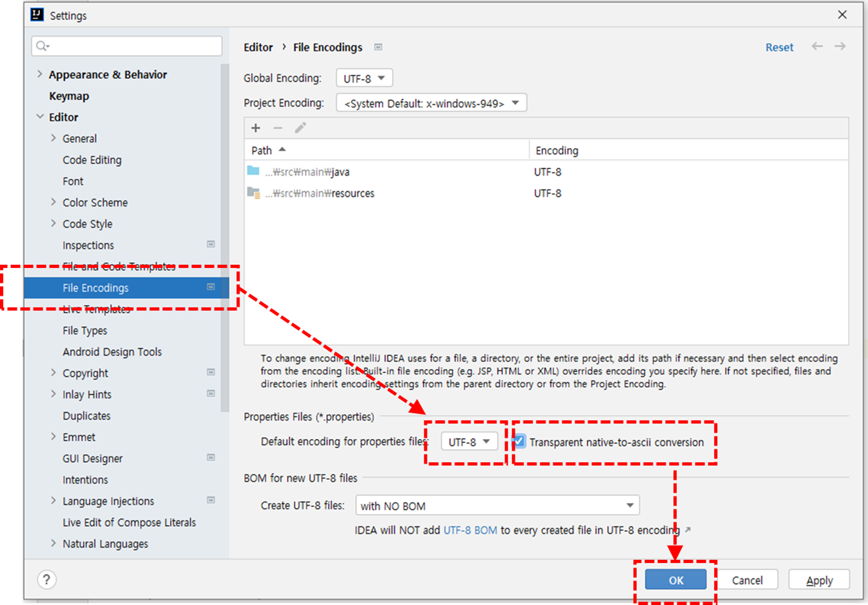Image resolution: width=868 pixels, height=605 pixels.
Task: Click the help question mark button
Action: click(x=46, y=580)
